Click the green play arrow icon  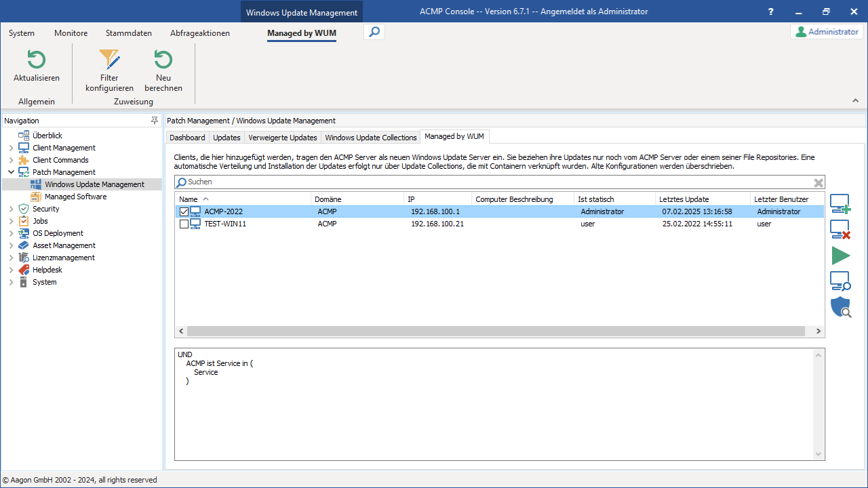[x=840, y=256]
